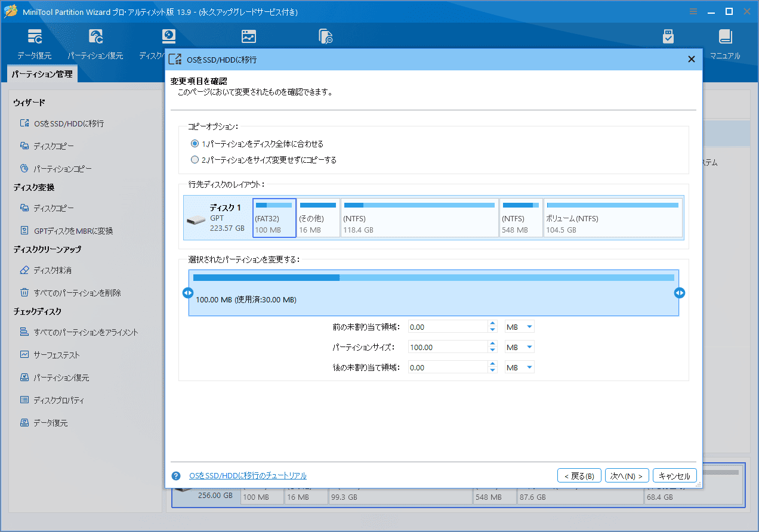Click サーフェステスト in the sidebar

click(x=50, y=355)
